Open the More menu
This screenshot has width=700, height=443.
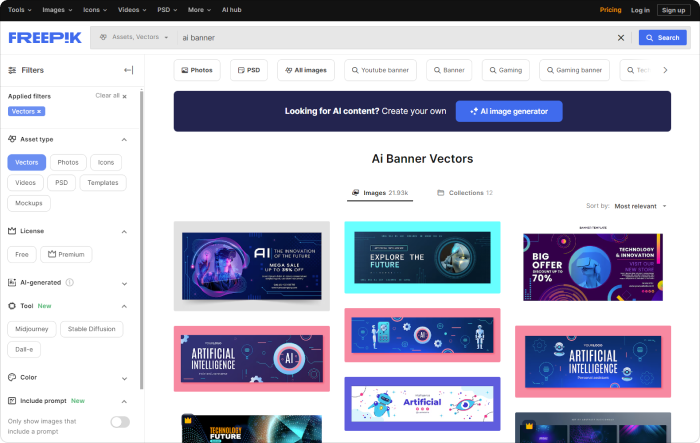199,10
